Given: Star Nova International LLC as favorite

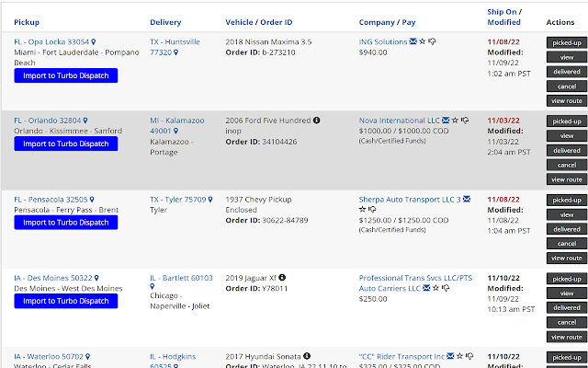Looking at the screenshot, I should click(x=455, y=121).
